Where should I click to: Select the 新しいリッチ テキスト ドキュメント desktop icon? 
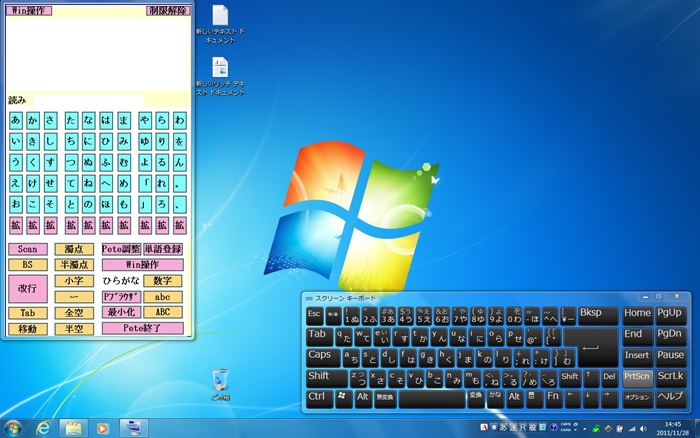point(220,76)
